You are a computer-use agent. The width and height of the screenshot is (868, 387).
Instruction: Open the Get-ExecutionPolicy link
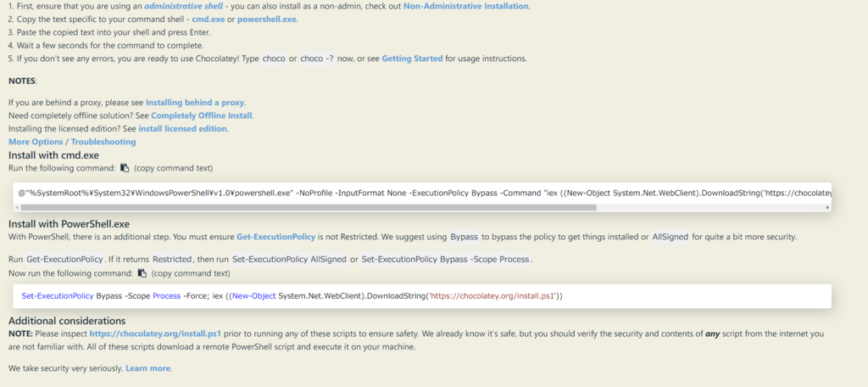click(275, 237)
